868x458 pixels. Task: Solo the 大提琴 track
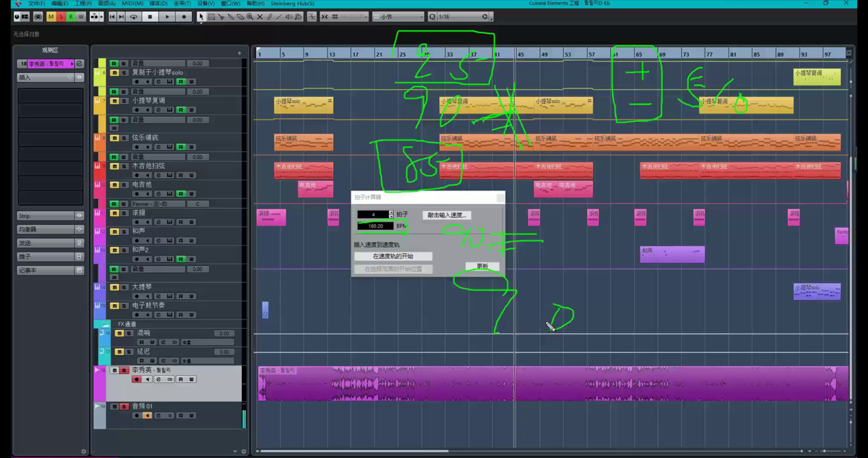[x=124, y=287]
